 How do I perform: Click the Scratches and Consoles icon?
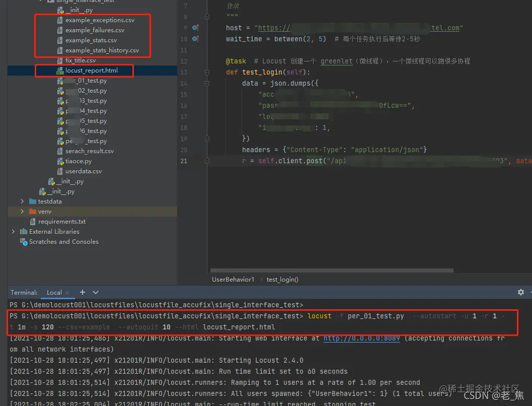point(24,242)
